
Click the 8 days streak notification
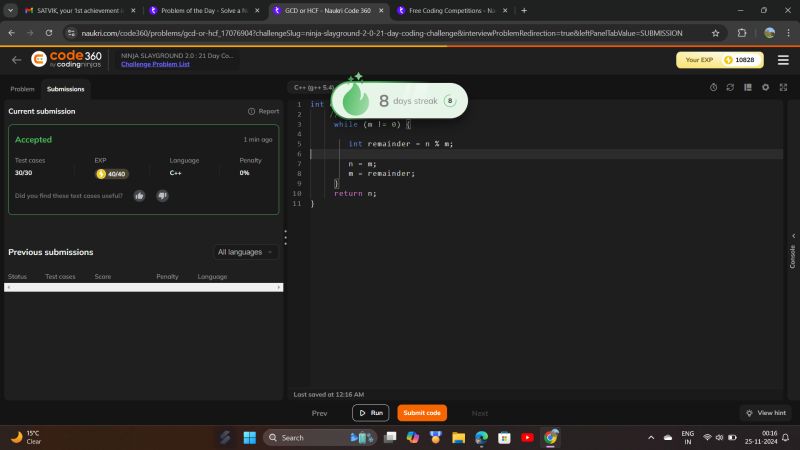click(x=399, y=101)
